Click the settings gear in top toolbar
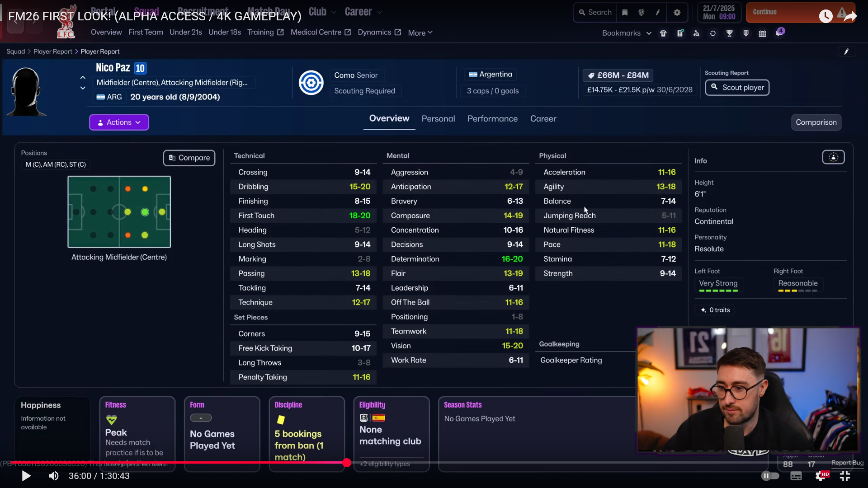Viewport: 868px width, 488px height. click(677, 13)
